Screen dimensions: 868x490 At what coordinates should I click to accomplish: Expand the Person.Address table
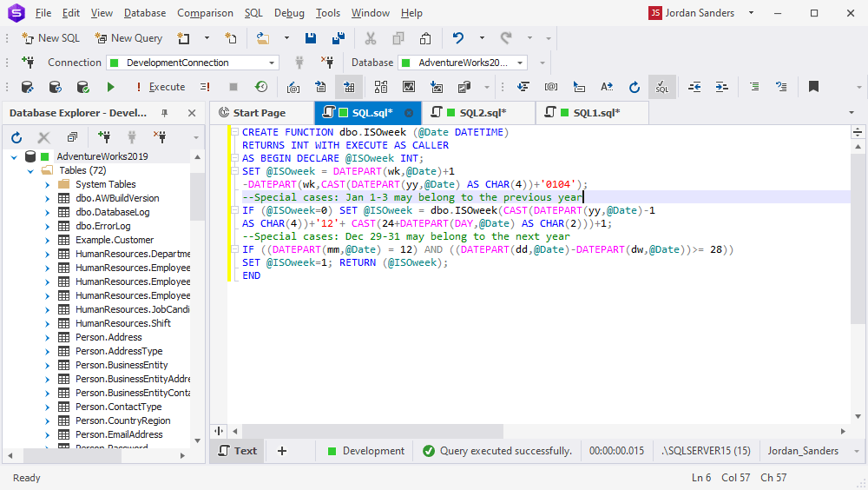47,338
